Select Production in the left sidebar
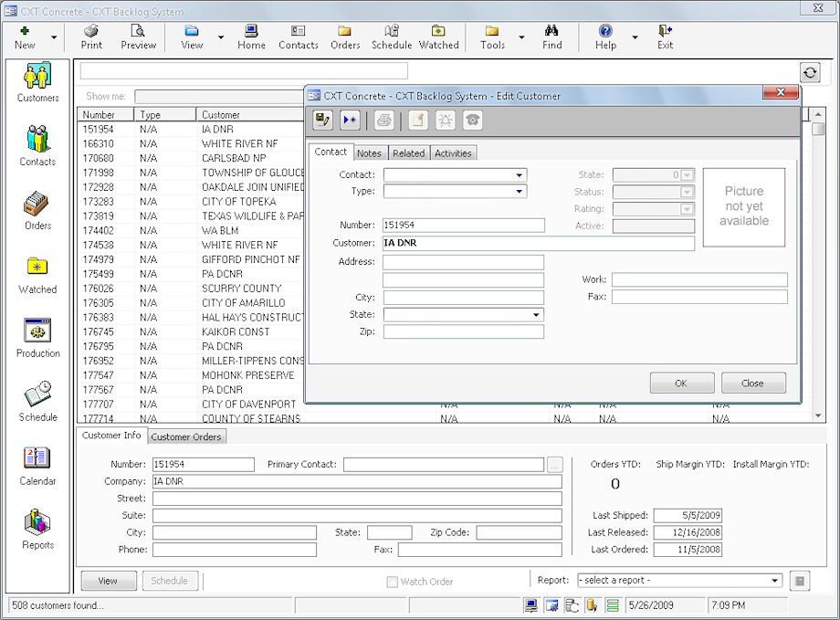Screen dimensions: 840x620 click(x=37, y=338)
